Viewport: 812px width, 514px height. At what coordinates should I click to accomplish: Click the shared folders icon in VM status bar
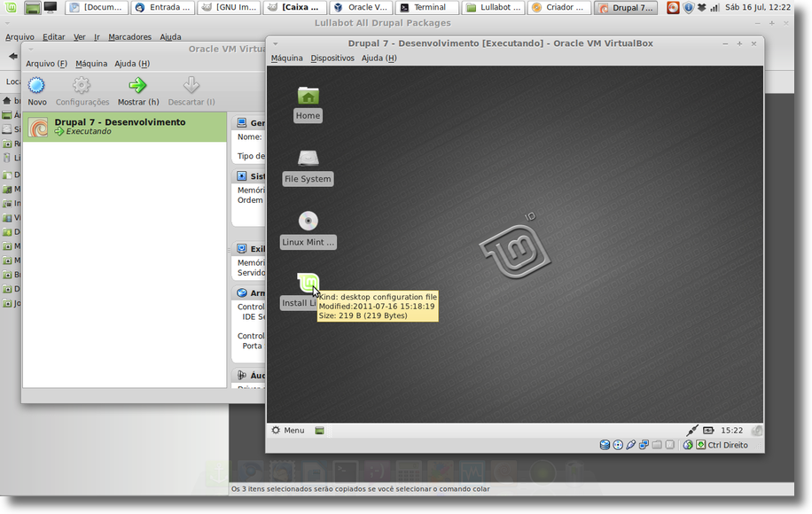click(657, 445)
